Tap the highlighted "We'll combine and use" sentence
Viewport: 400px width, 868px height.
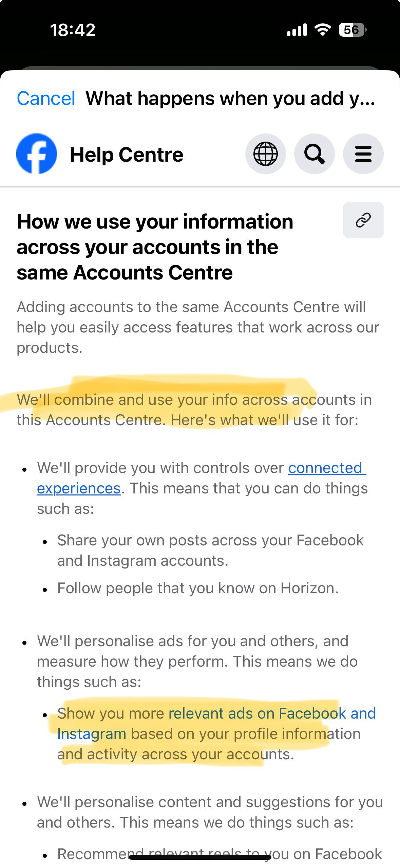pyautogui.click(x=194, y=410)
